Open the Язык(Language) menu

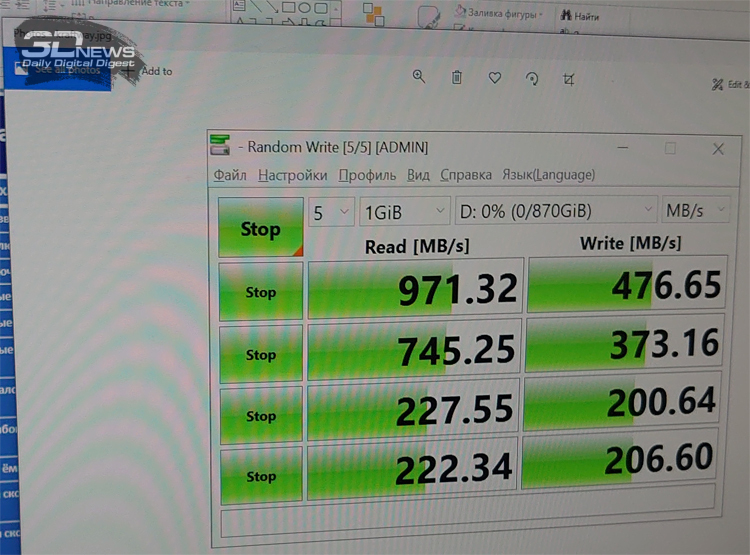pos(548,174)
